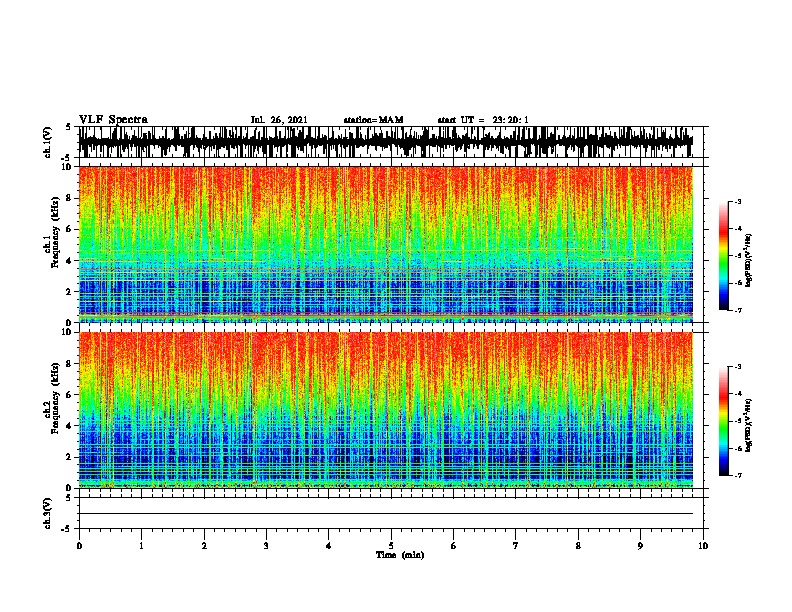
Task: Click the "-7" label on the ch.2 colorbar
Action: pyautogui.click(x=737, y=475)
